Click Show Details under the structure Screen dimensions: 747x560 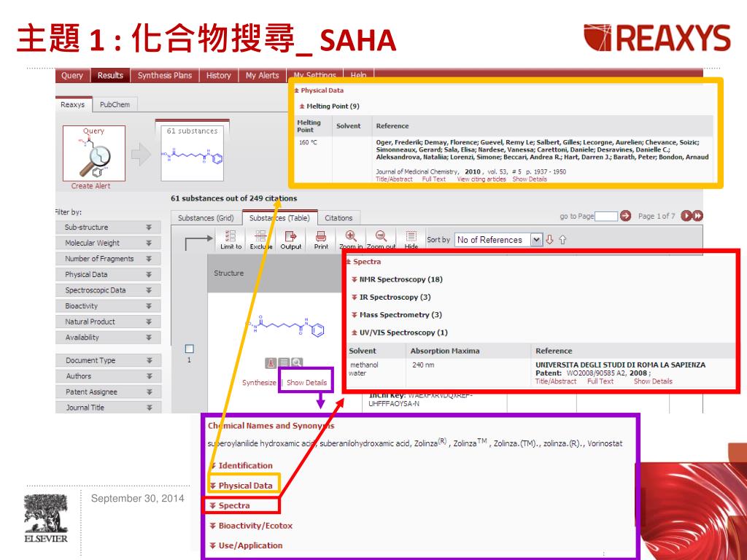[306, 382]
